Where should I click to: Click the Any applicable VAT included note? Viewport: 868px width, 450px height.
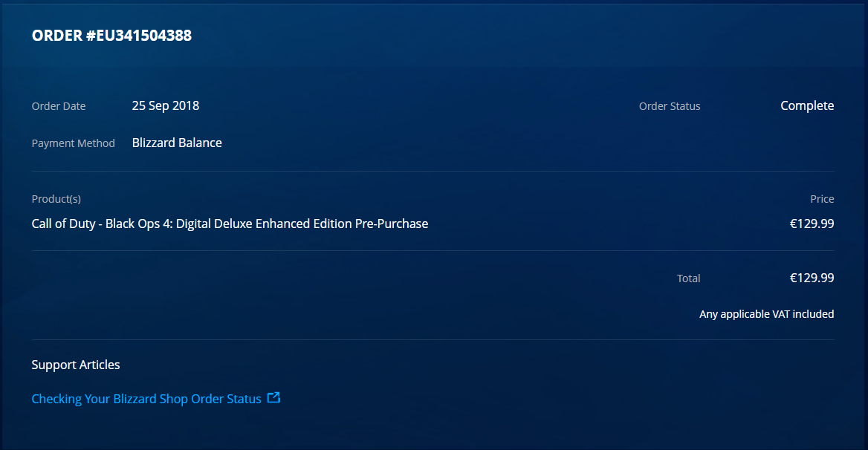tap(767, 314)
